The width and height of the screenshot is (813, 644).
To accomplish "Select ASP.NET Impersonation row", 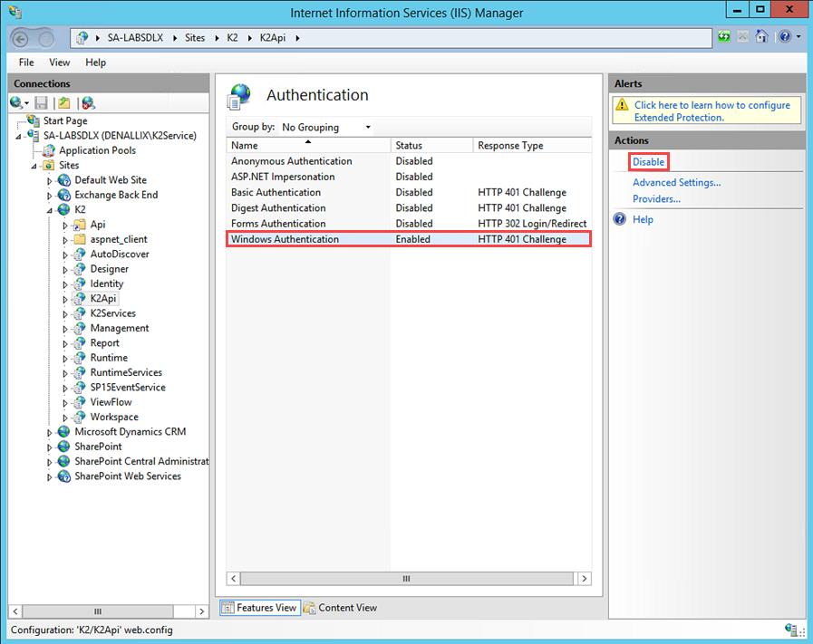I will coord(409,177).
